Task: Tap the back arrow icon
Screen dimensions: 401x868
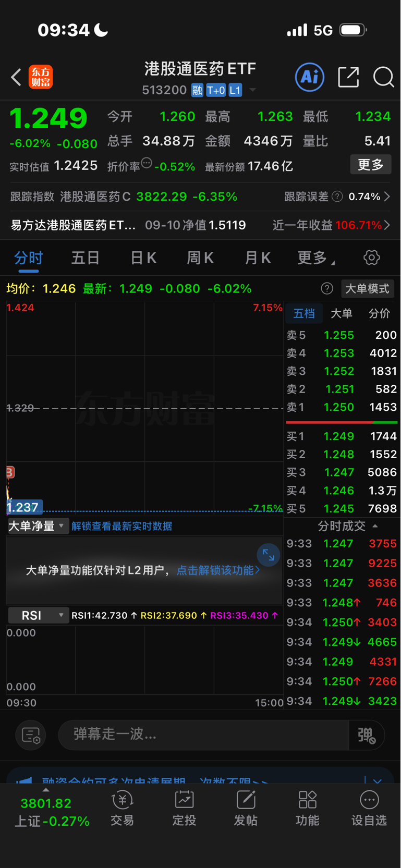Action: [16, 78]
